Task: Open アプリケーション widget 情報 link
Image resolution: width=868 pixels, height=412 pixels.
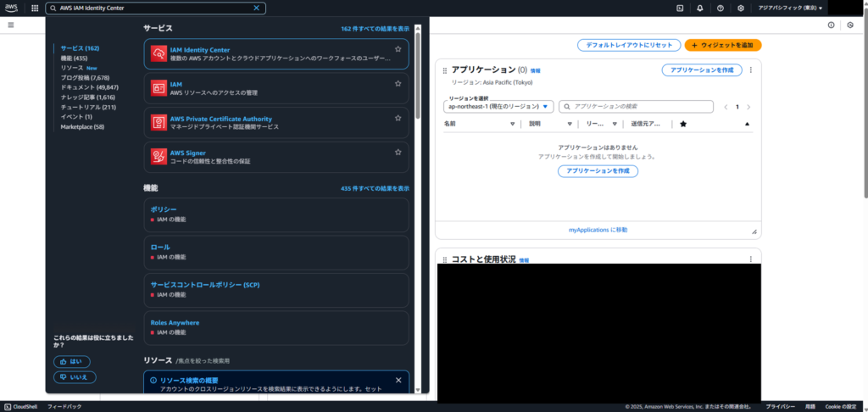Action: tap(536, 71)
